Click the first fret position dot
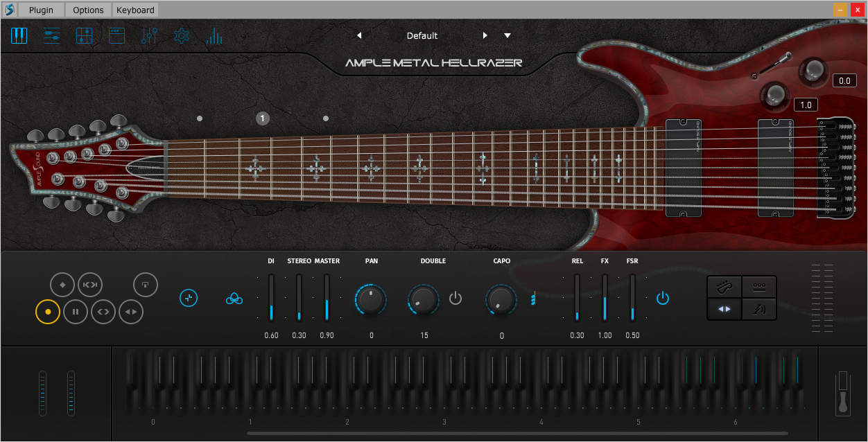 200,118
